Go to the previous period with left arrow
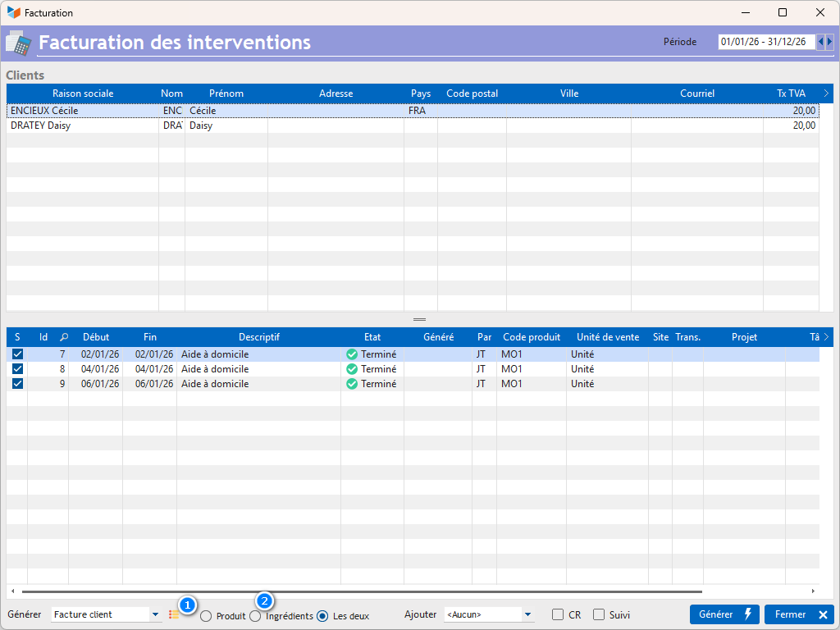Viewport: 840px width, 630px height. pos(820,42)
